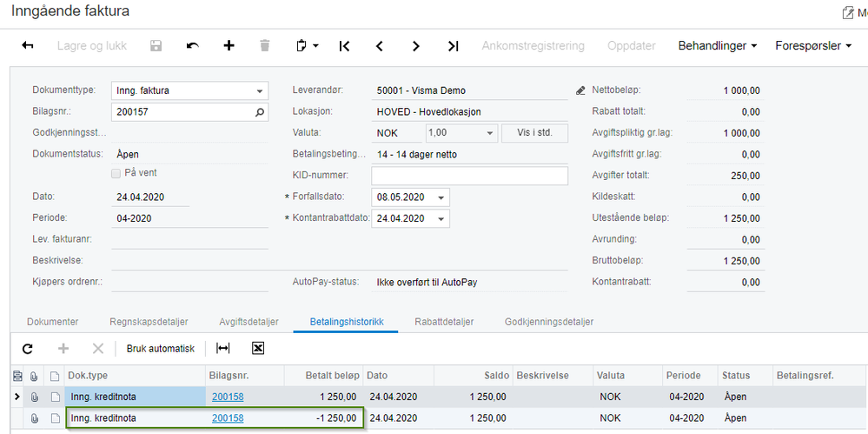This screenshot has height=434, width=868.
Task: Delete the document with the trash icon
Action: tap(265, 45)
